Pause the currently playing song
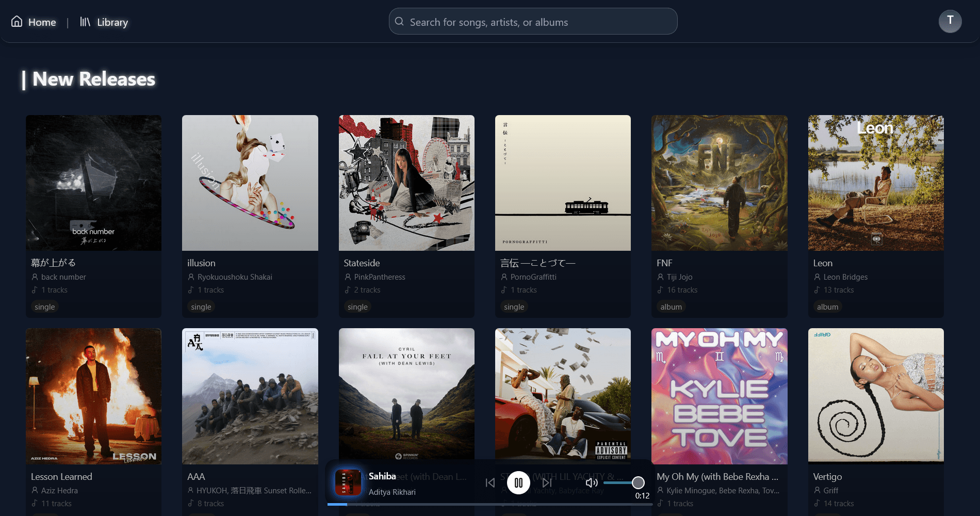The width and height of the screenshot is (980, 516). [518, 483]
